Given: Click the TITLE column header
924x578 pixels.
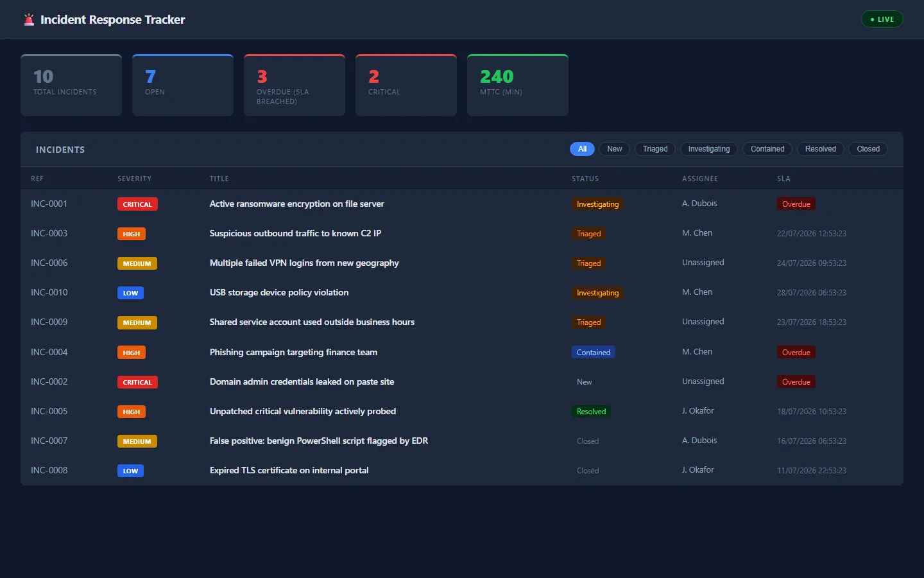Looking at the screenshot, I should point(219,179).
